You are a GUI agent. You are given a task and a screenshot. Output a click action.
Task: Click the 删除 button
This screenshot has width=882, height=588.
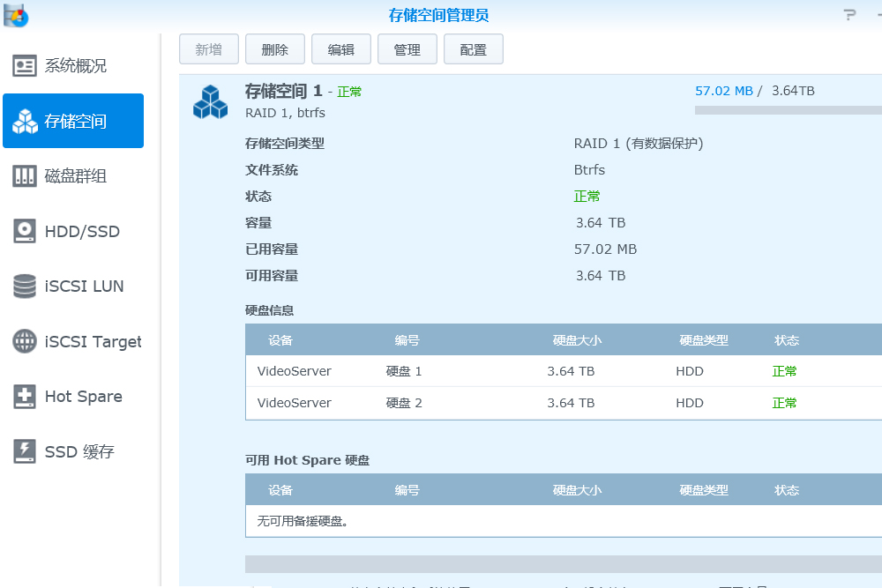[x=274, y=48]
